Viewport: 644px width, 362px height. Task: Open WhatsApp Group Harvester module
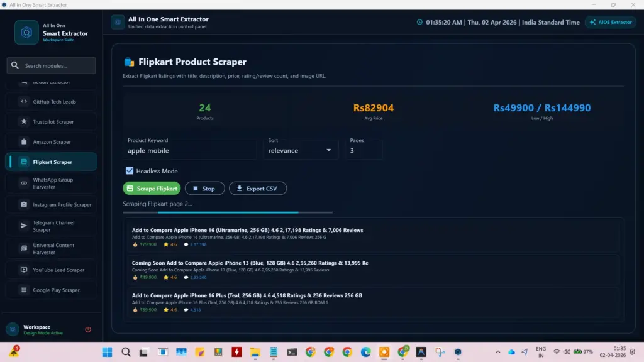tap(52, 183)
